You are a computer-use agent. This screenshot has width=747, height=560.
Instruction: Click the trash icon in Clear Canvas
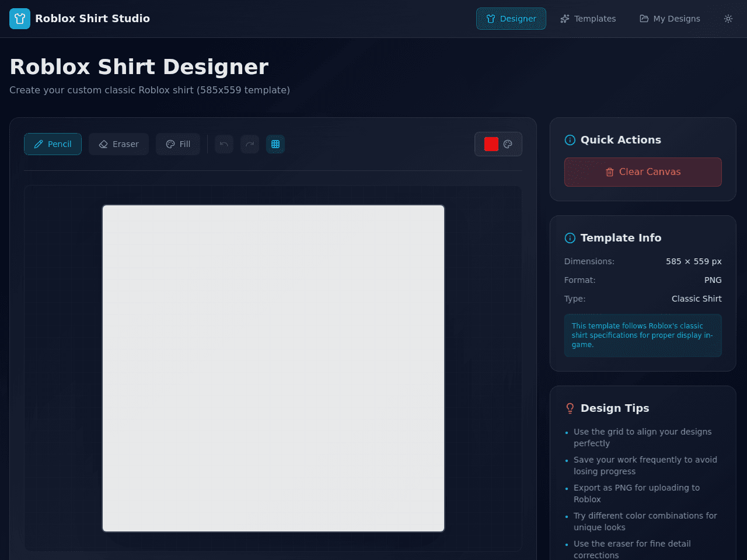pyautogui.click(x=610, y=172)
